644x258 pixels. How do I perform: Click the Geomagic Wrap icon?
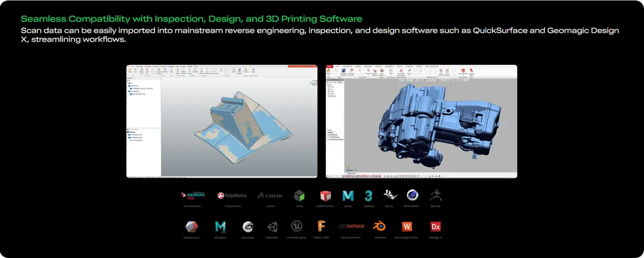407,227
